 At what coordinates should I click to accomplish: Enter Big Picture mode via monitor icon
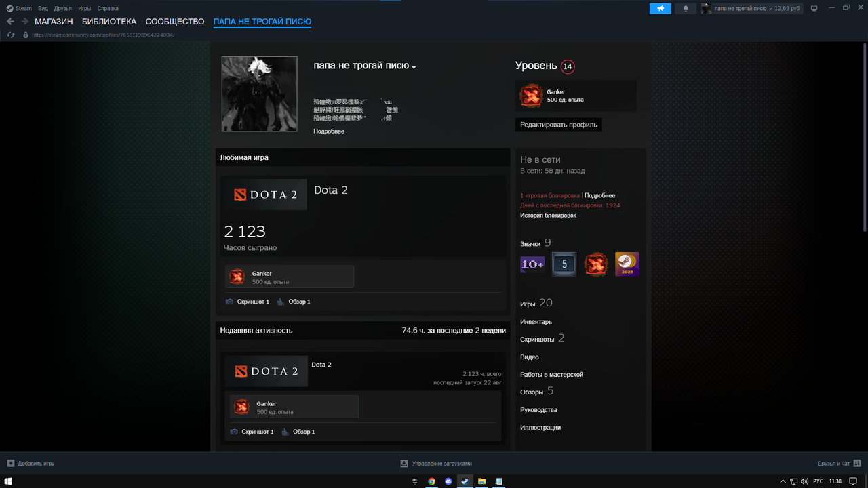click(814, 8)
